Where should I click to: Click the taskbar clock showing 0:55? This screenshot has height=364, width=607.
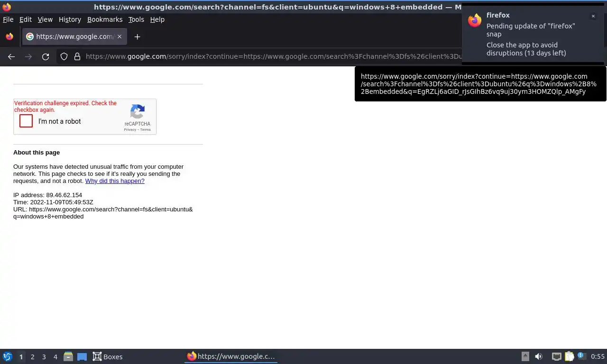point(598,356)
